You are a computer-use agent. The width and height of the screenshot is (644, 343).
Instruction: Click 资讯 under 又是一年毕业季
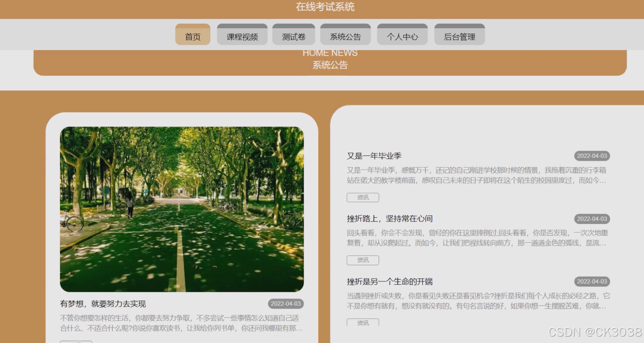click(363, 197)
